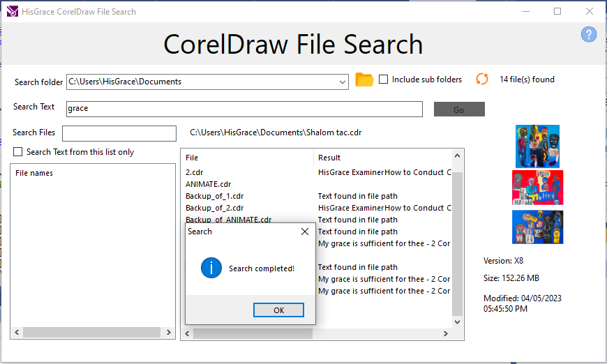Click the File names list header

coord(34,173)
